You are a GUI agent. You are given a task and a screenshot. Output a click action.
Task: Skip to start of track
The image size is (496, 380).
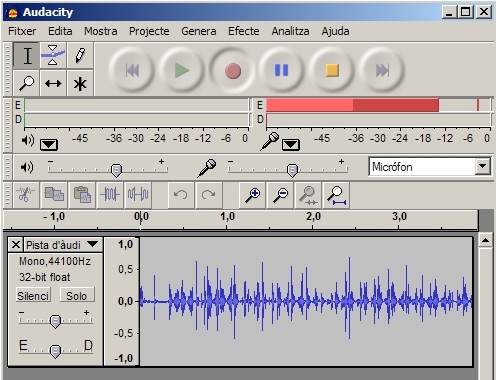132,70
